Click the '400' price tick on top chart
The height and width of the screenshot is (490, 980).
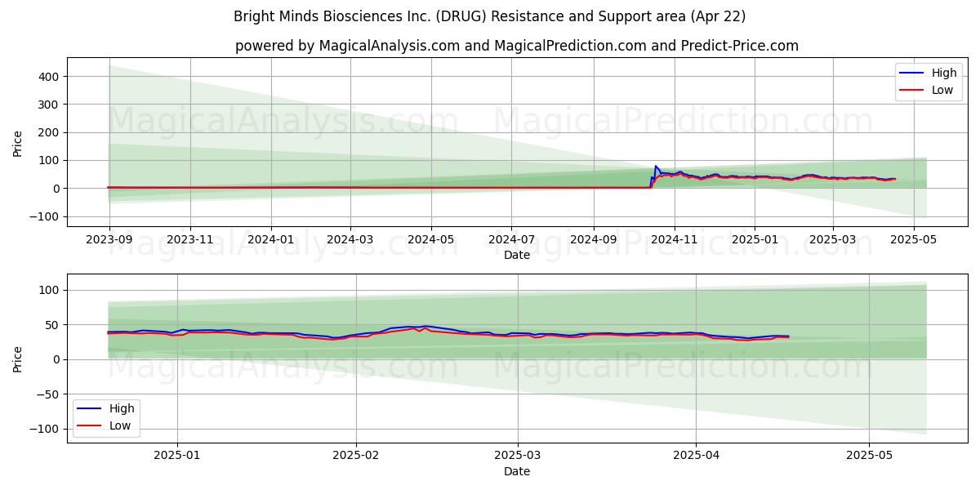51,77
